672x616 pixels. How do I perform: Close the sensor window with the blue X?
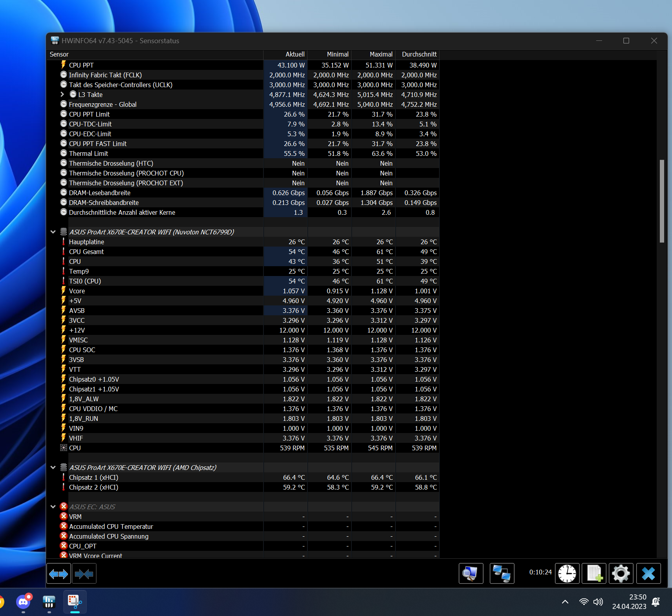coord(648,573)
